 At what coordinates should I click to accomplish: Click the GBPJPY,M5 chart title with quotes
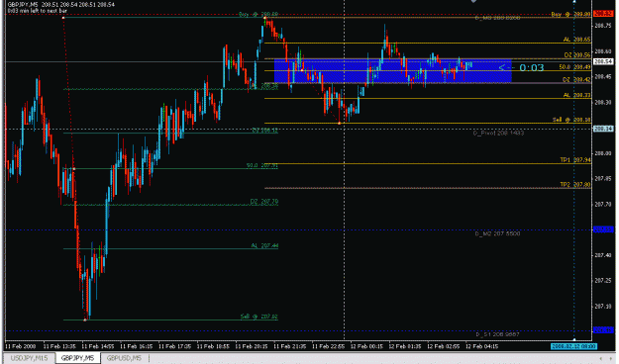61,4
